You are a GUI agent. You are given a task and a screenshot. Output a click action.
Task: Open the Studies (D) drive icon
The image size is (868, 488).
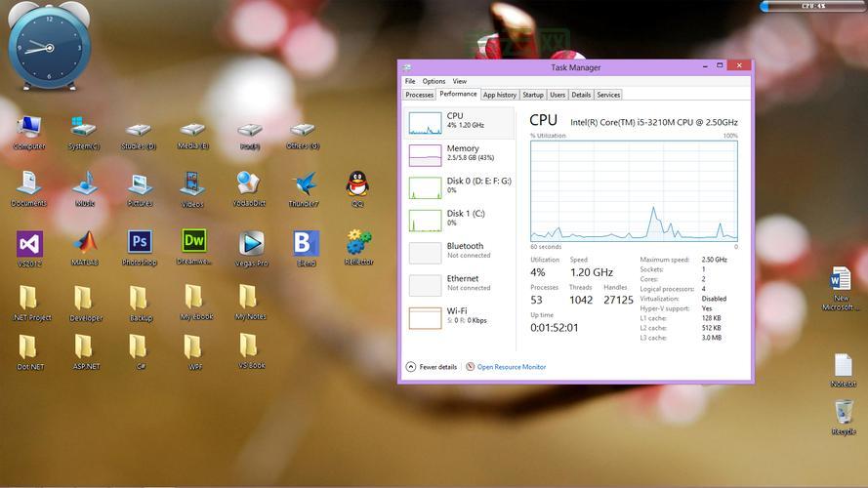point(139,136)
